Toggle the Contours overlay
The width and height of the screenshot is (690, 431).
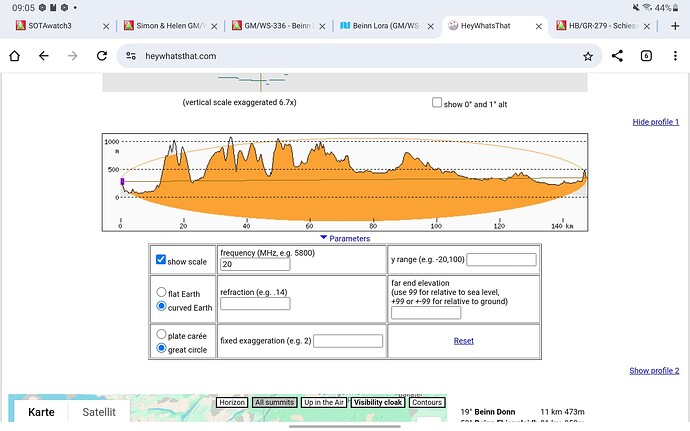pos(427,402)
